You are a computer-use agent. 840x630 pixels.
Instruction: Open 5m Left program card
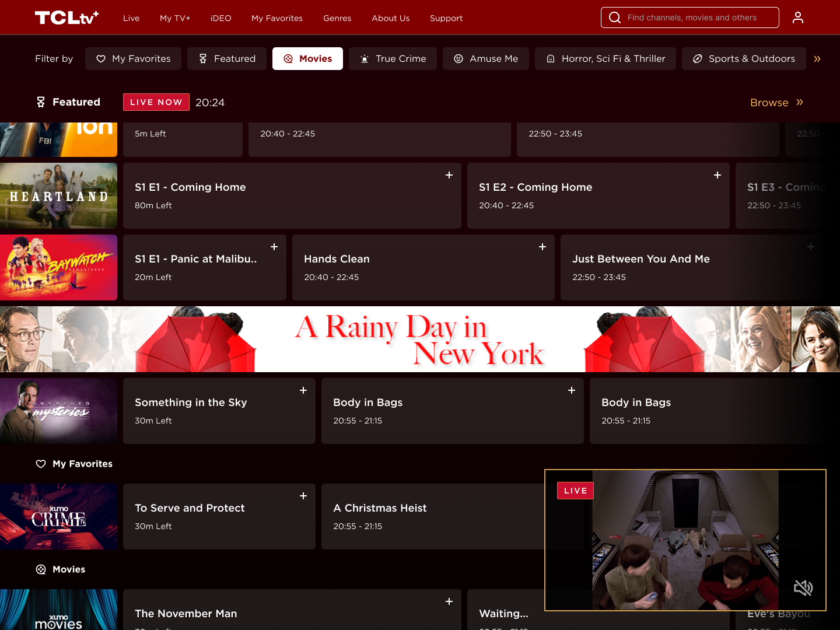click(x=183, y=139)
